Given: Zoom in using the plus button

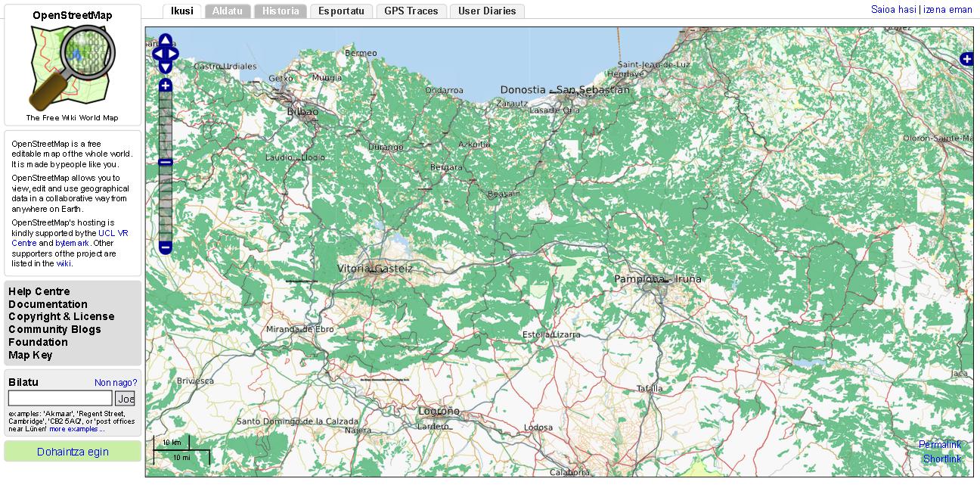Looking at the screenshot, I should pos(166,85).
